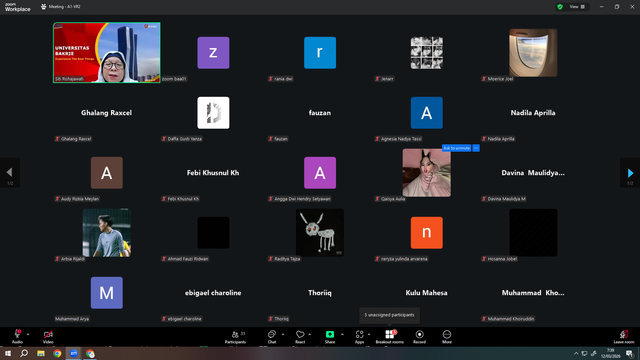Screen dimensions: 640x360
Task: Open Breakout rooms
Action: (389, 337)
